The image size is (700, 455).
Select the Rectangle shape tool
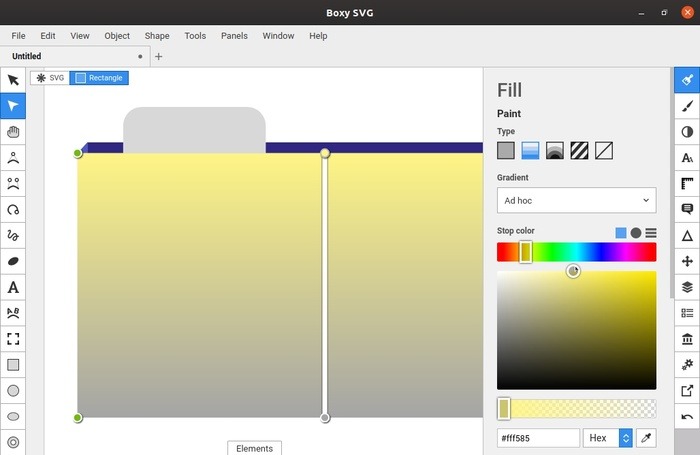click(13, 365)
